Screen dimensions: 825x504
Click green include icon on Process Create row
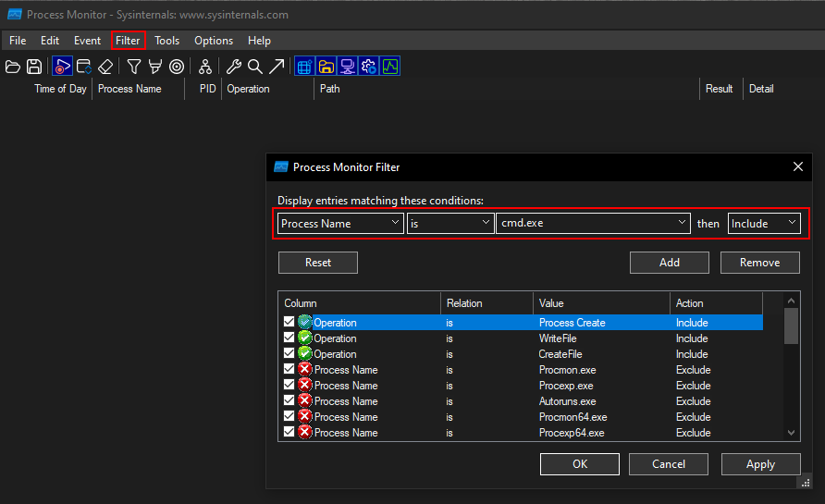(x=304, y=322)
